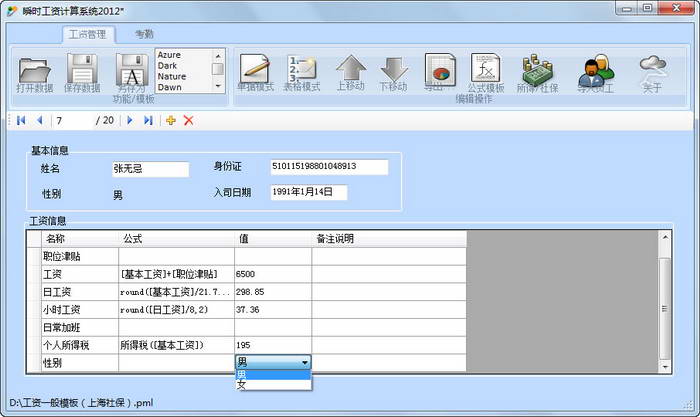This screenshot has height=417, width=700.
Task: Click the value cell 195
Action: coord(273,345)
